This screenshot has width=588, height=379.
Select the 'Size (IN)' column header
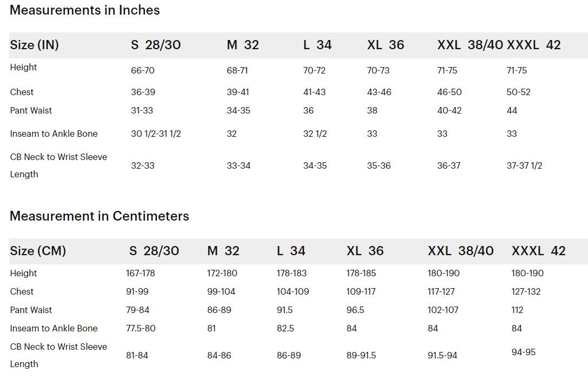(x=35, y=45)
